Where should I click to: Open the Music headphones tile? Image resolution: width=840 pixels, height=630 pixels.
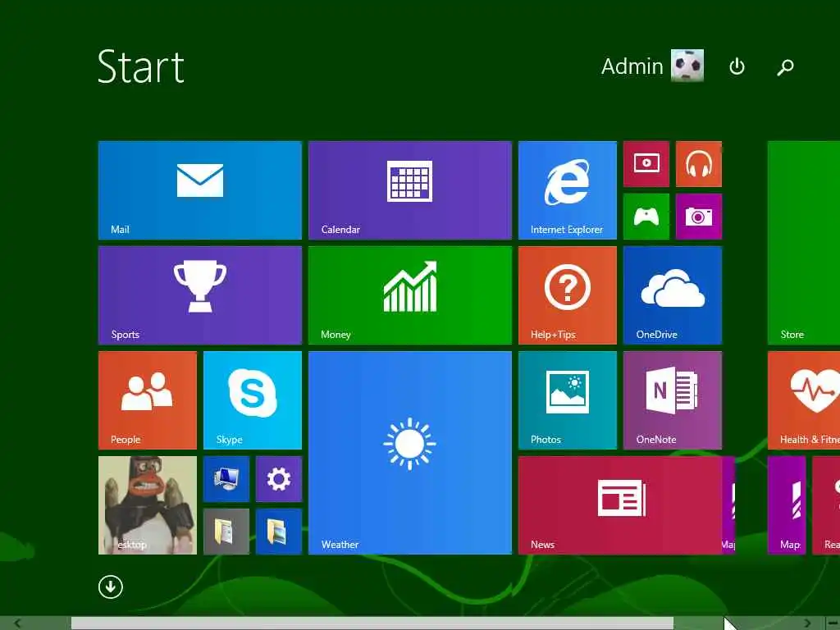pyautogui.click(x=699, y=164)
